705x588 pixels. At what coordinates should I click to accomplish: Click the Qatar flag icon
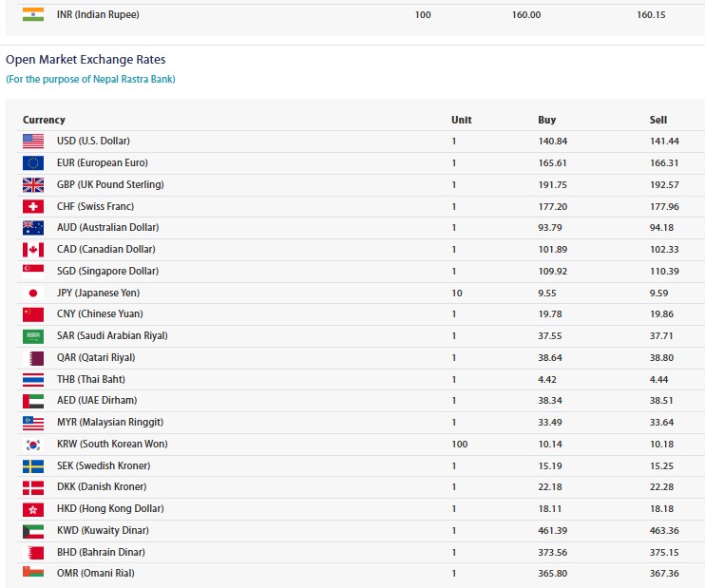(x=33, y=358)
